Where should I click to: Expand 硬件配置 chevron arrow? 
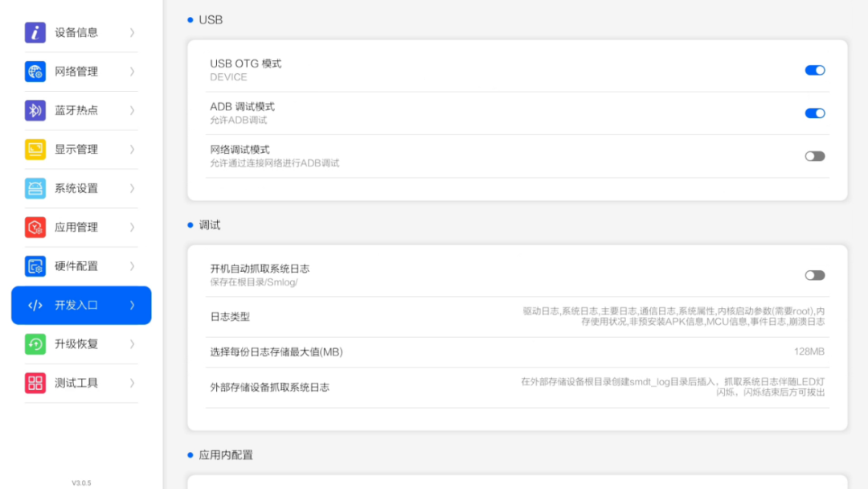pyautogui.click(x=133, y=266)
